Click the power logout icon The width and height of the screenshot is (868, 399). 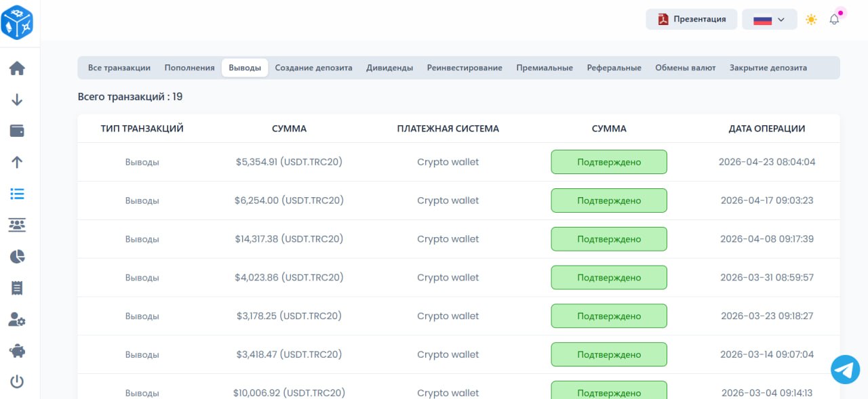tap(17, 382)
